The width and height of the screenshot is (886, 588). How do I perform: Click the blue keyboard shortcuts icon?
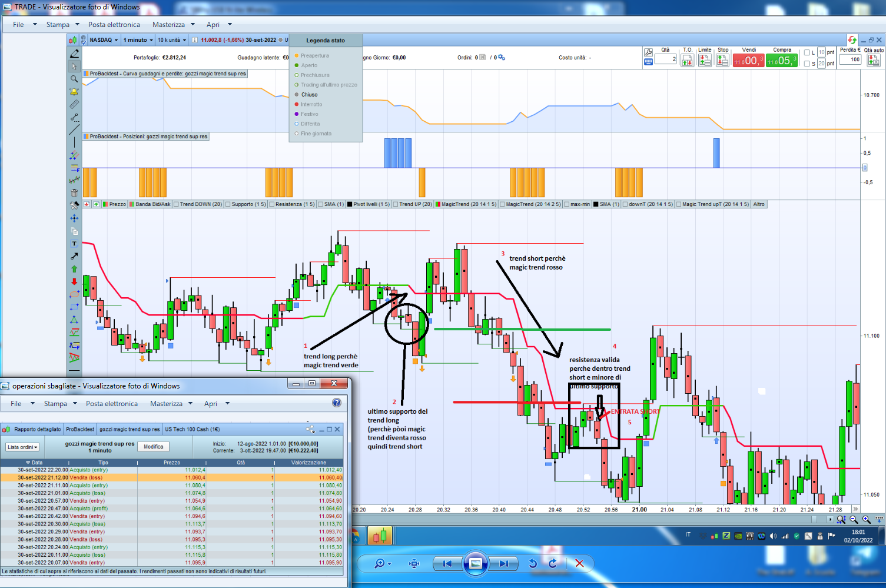coord(648,61)
